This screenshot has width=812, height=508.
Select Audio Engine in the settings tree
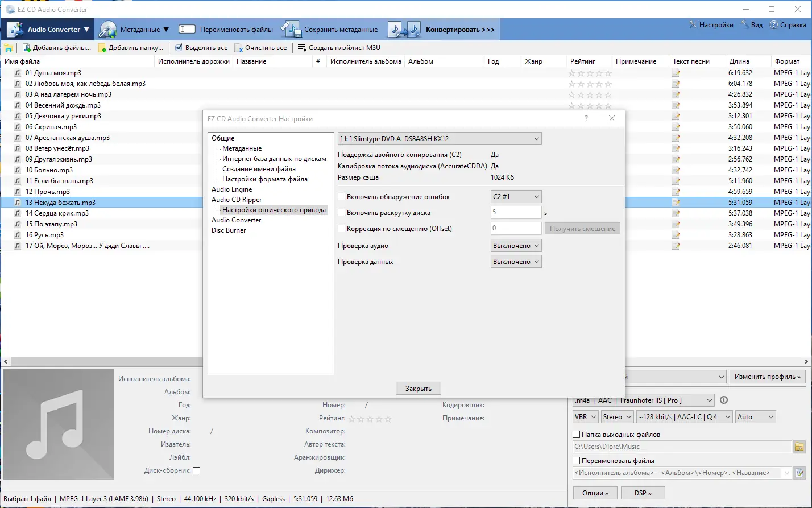click(232, 189)
